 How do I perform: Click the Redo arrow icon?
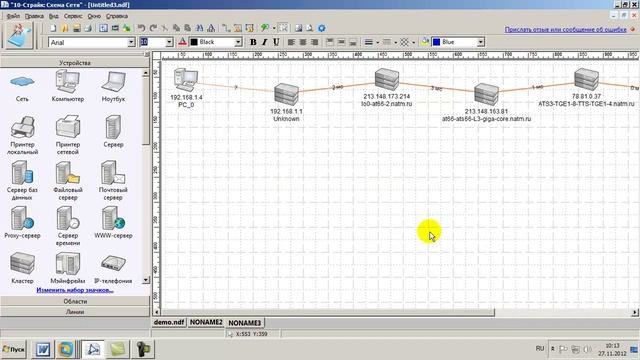point(153,28)
